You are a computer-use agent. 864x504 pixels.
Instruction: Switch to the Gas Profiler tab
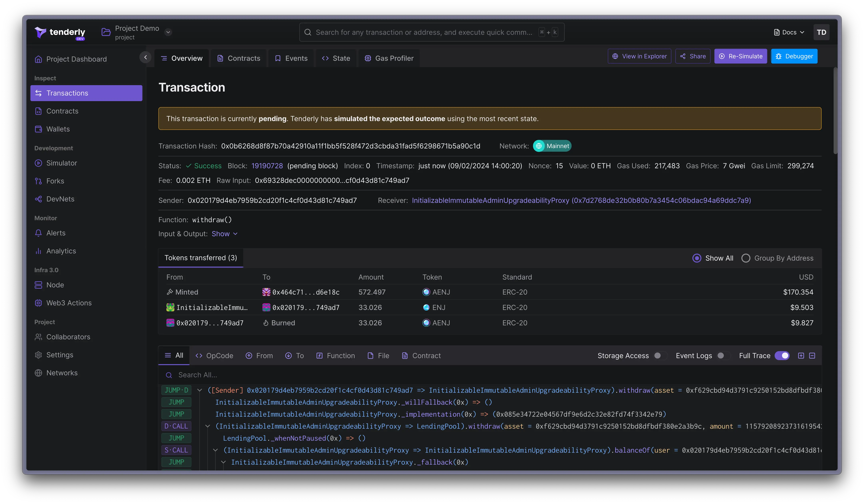(389, 58)
